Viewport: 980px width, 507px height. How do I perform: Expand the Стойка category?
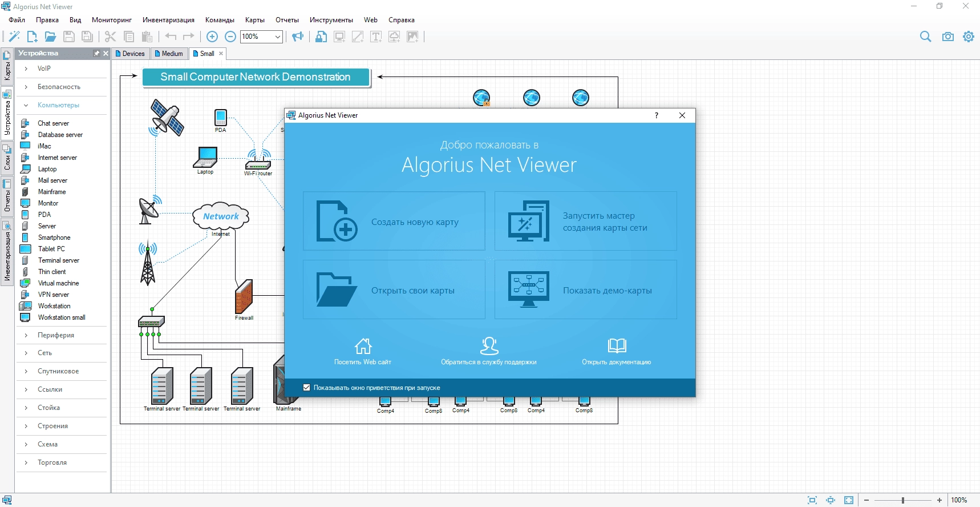click(26, 408)
